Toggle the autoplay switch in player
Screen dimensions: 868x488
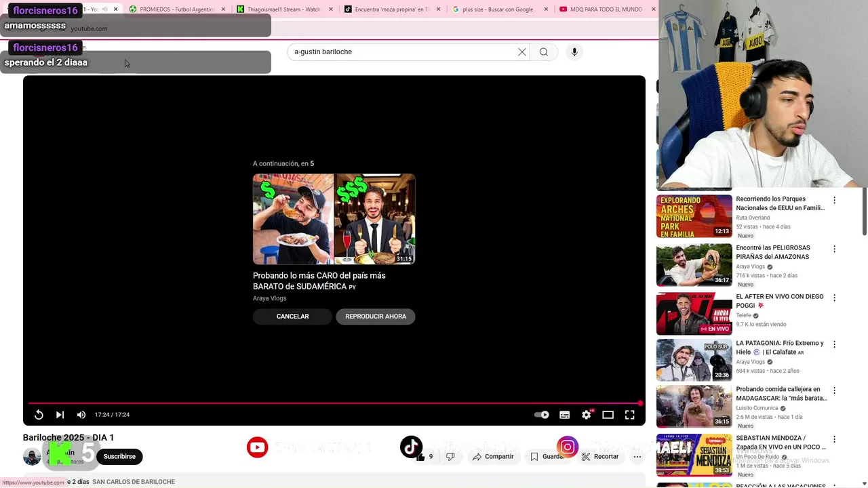coord(541,415)
